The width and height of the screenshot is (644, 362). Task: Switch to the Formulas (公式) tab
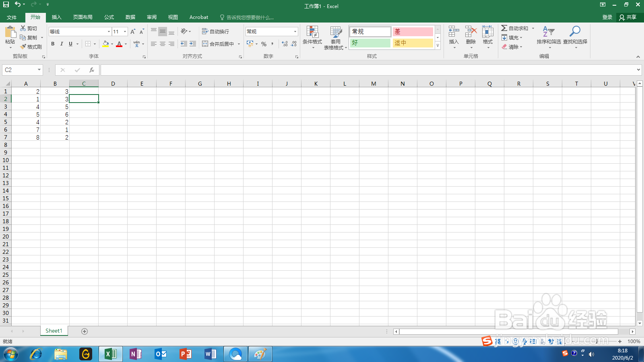[x=109, y=17]
